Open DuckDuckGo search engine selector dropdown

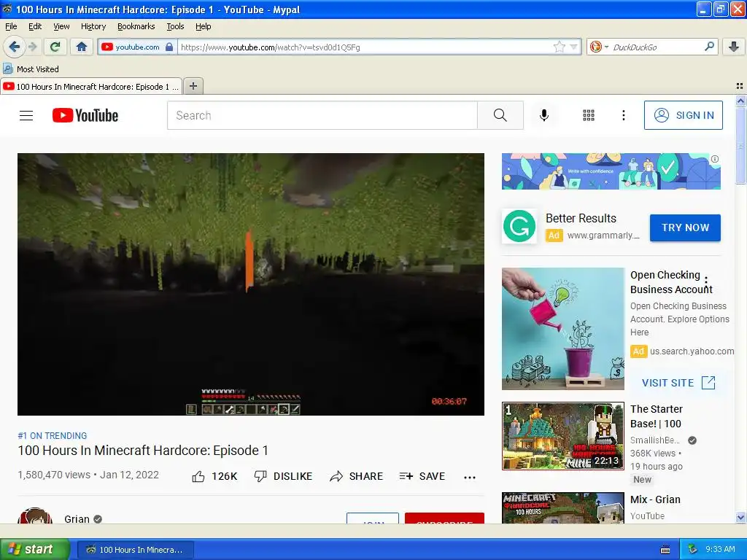click(x=599, y=47)
